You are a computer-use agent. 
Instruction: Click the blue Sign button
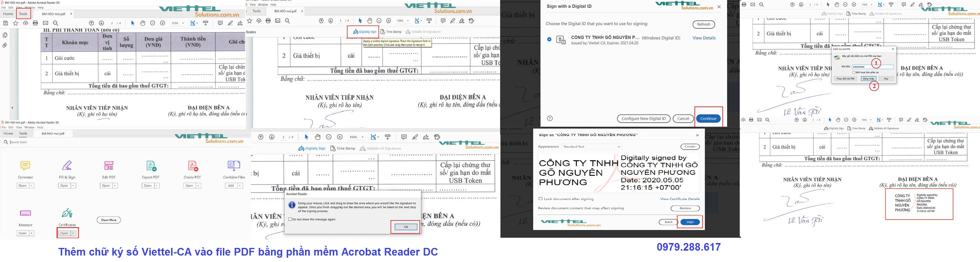(x=690, y=222)
